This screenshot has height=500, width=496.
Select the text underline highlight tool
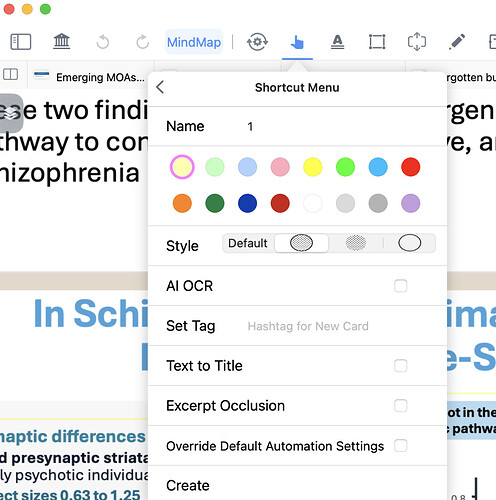click(x=337, y=42)
